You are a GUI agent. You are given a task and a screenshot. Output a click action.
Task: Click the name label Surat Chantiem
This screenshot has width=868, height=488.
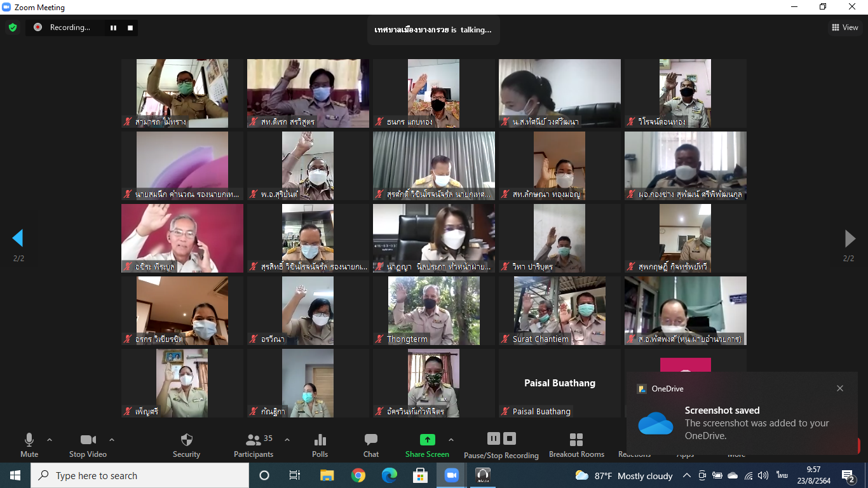[x=541, y=339]
